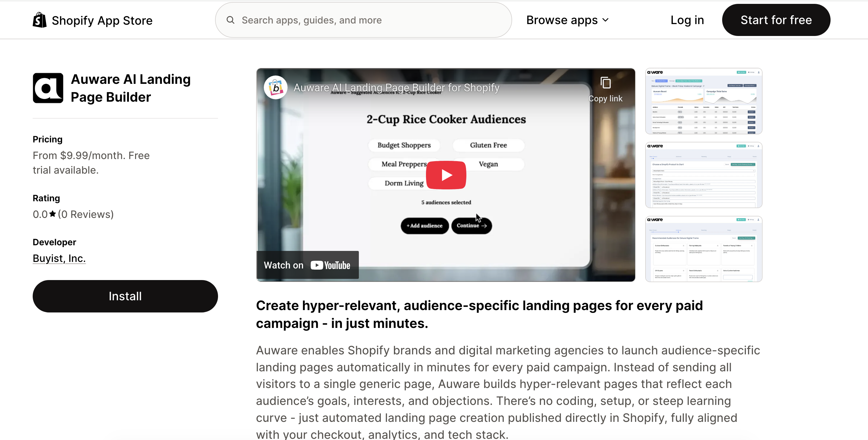The width and height of the screenshot is (868, 440).
Task: Play the YouTube video with red button
Action: tap(446, 175)
